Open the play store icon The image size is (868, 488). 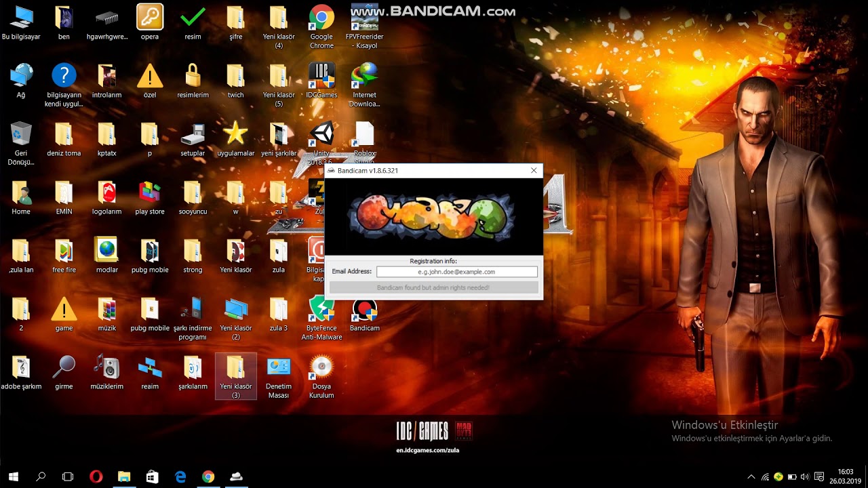point(150,192)
